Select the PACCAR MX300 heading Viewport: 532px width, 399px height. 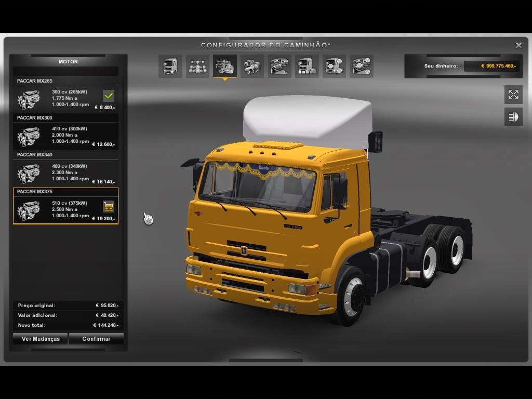tap(35, 118)
